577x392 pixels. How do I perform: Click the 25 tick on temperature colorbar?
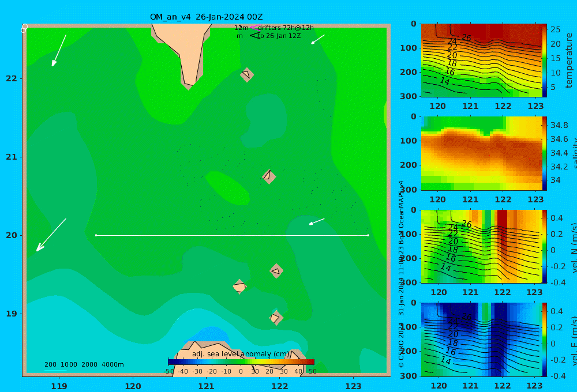click(556, 29)
